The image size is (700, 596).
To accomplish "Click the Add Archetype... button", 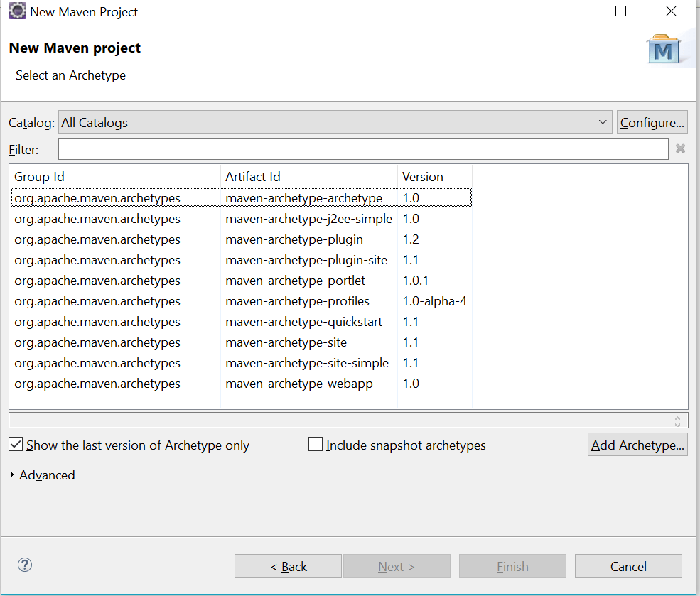I will 637,445.
